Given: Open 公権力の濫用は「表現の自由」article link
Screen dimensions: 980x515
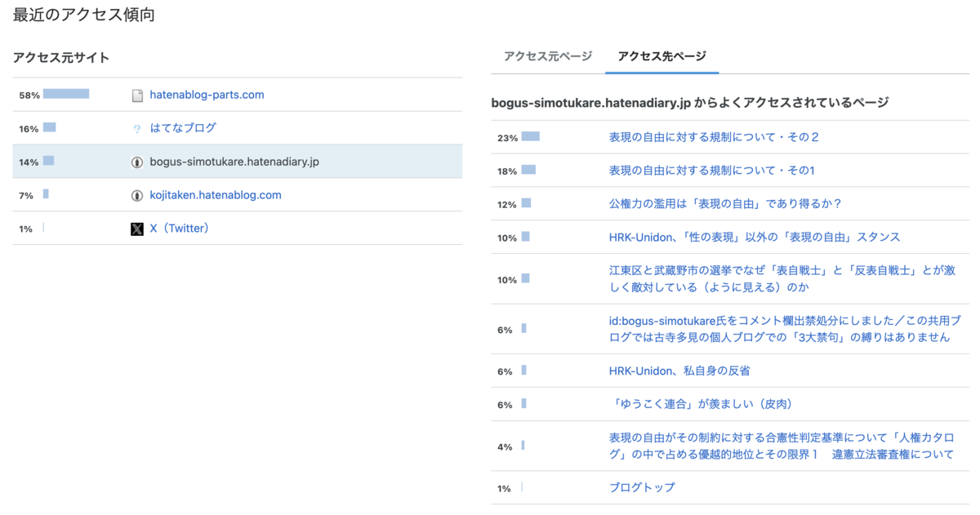Looking at the screenshot, I should pos(725,204).
